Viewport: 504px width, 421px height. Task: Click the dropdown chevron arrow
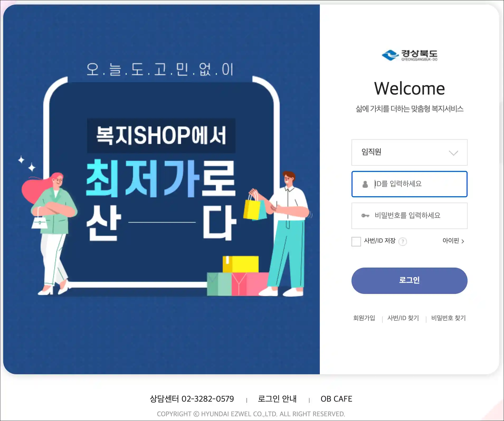(453, 153)
